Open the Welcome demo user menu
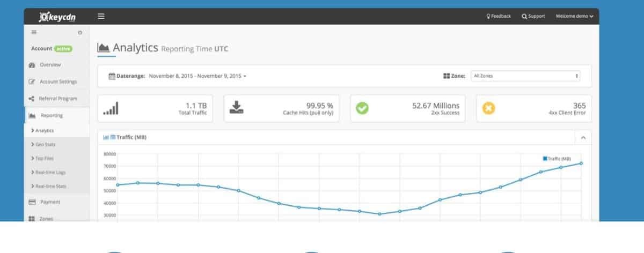Screen dimensions: 644x253 click(x=574, y=16)
